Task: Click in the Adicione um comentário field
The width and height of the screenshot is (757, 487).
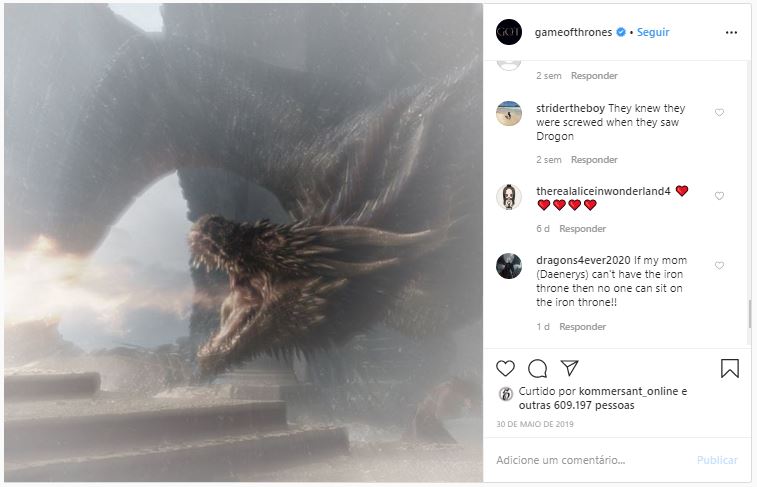Action: (590, 460)
